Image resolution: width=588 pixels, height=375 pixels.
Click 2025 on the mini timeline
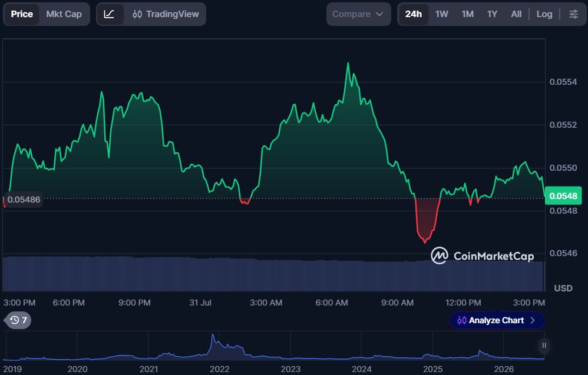(432, 369)
